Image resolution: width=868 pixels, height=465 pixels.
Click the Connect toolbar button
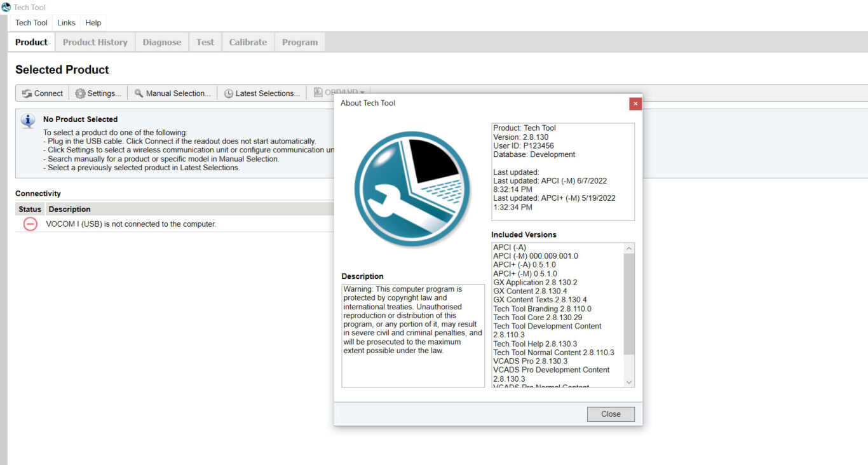point(43,93)
